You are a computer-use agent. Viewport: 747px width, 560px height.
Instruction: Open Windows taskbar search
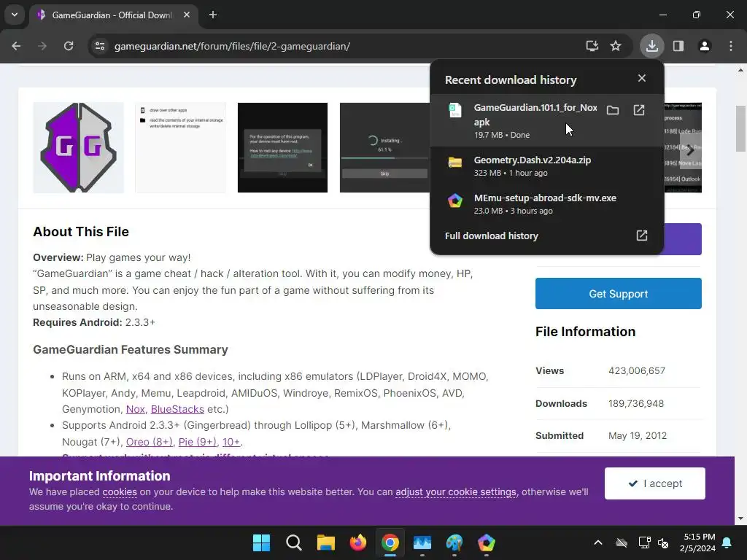coord(293,542)
